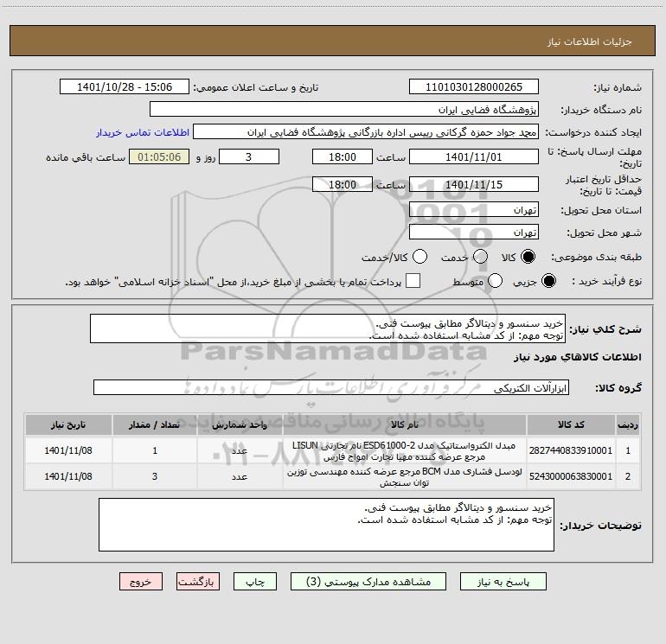Click quantity 1 in row 1
This screenshot has height=644, width=666.
pos(155,450)
